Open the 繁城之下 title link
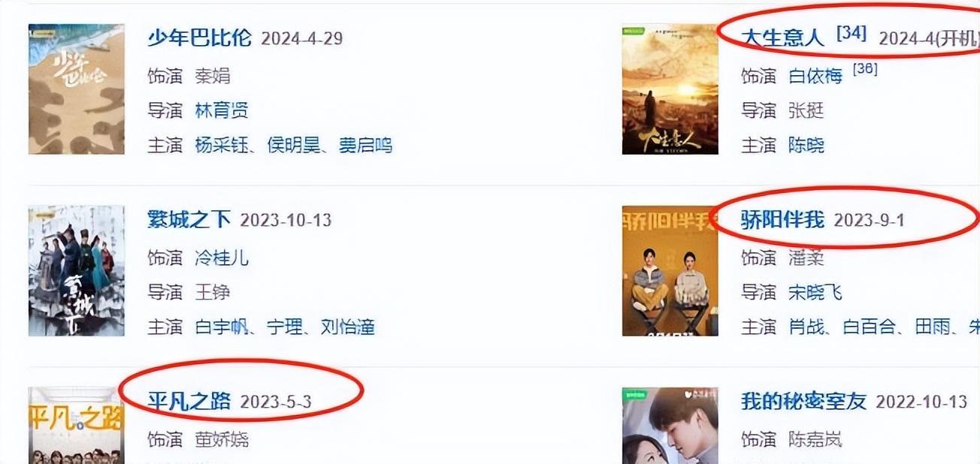 [x=189, y=220]
